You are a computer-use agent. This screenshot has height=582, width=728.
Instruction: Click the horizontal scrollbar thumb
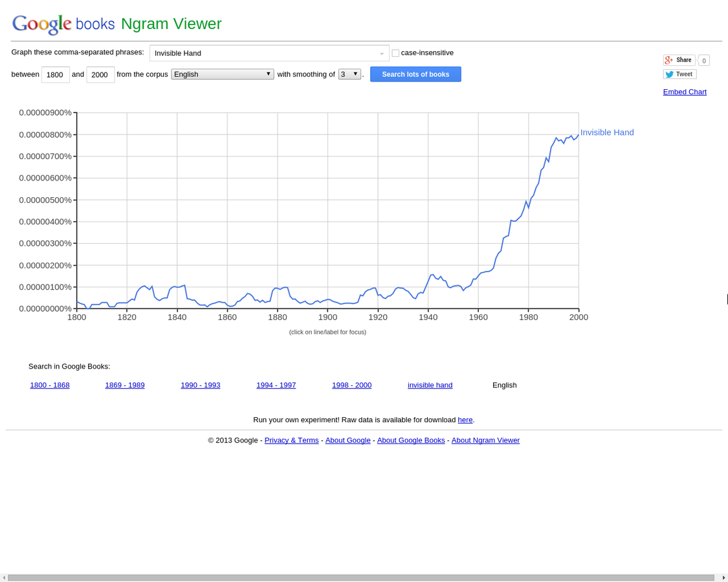tap(360, 578)
